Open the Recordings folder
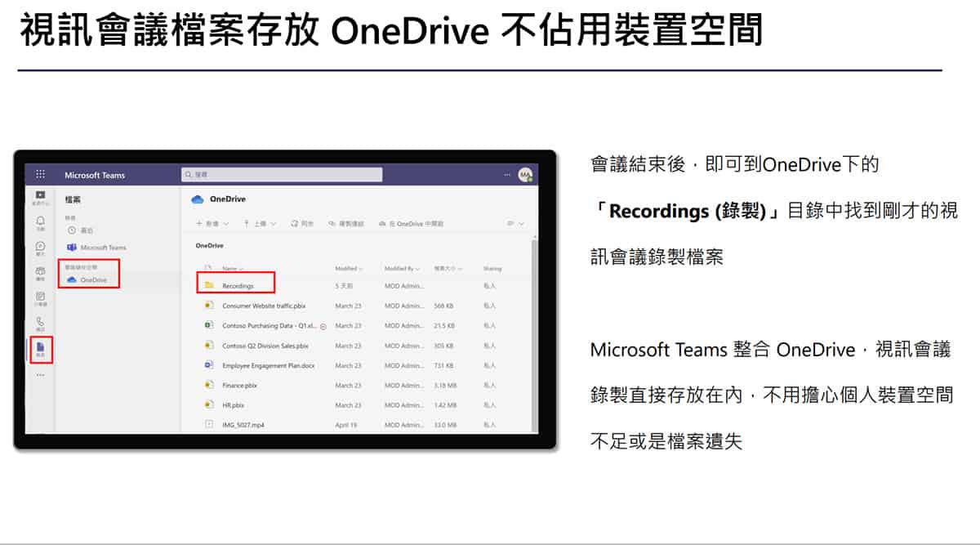The image size is (980, 545). point(238,286)
